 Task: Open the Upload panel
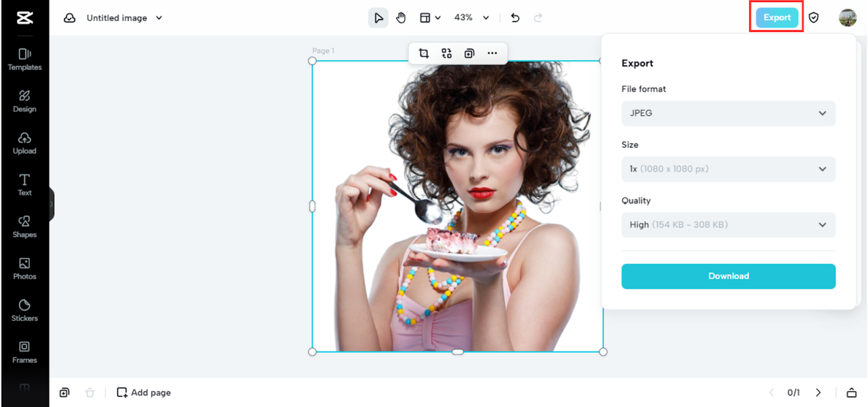coord(24,143)
